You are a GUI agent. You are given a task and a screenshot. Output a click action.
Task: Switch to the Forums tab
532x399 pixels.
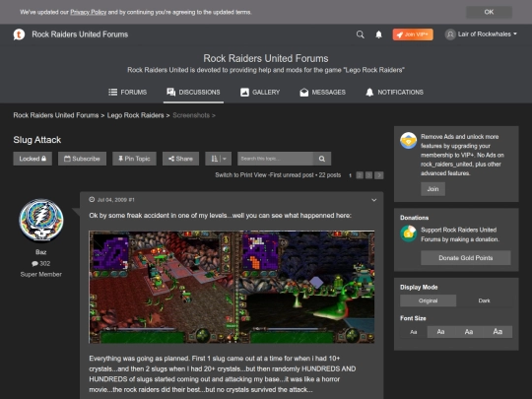(127, 92)
